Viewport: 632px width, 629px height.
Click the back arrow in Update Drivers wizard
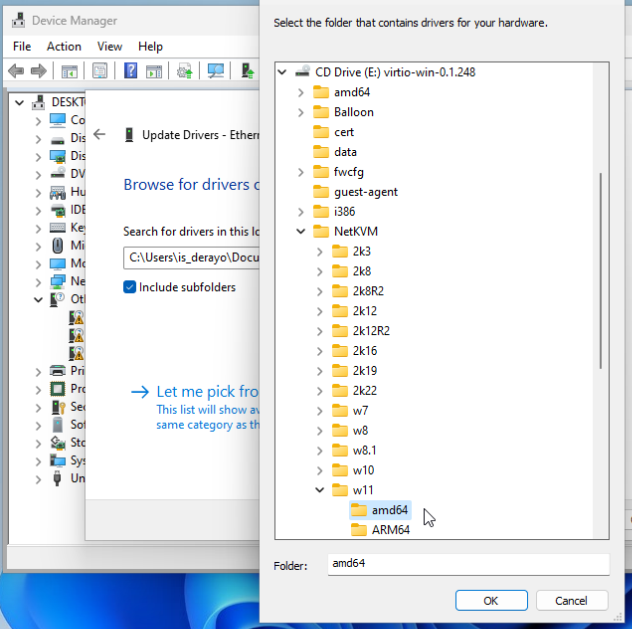tap(99, 134)
